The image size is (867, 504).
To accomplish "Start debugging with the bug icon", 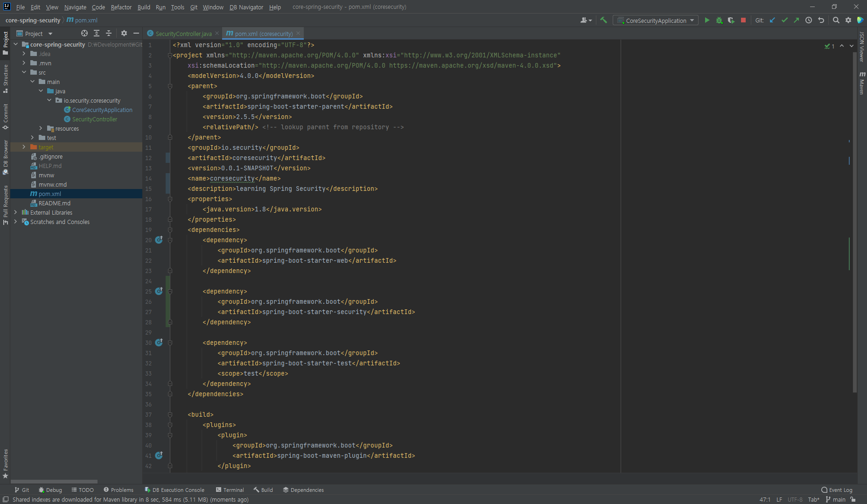I will click(719, 20).
